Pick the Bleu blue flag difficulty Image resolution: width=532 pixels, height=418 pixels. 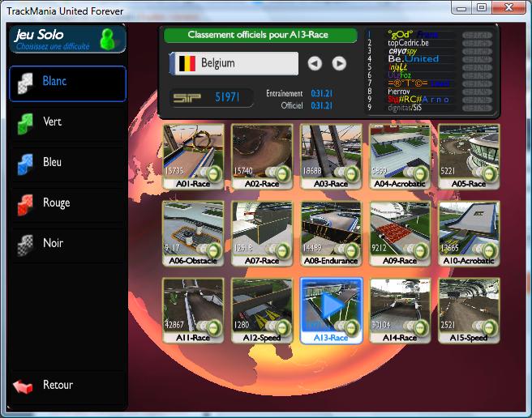(67, 163)
